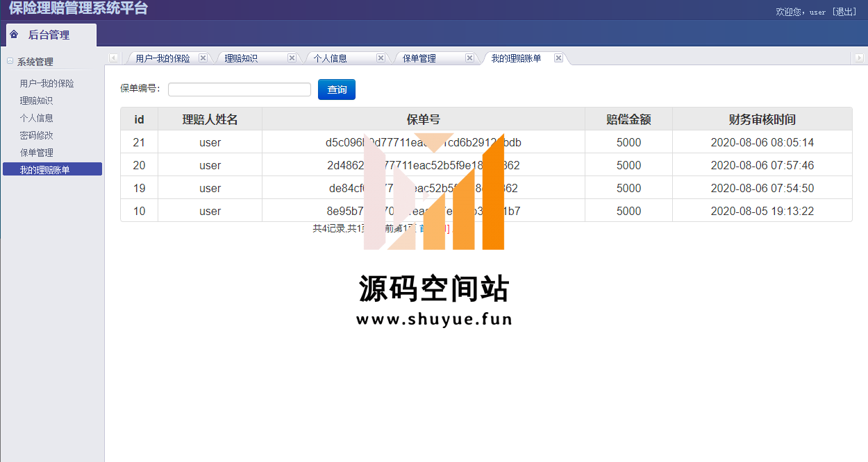
Task: Select the 我的理赔账单 tab
Action: [516, 58]
